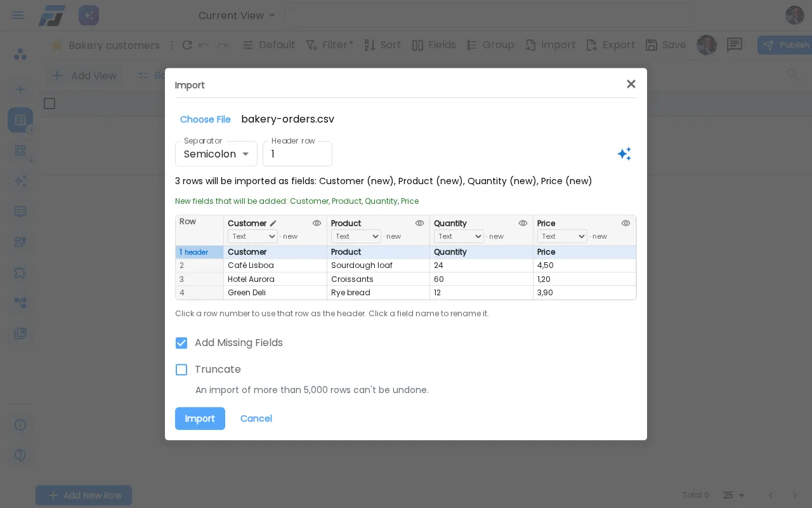Expand the Current View dropdown

[237, 15]
